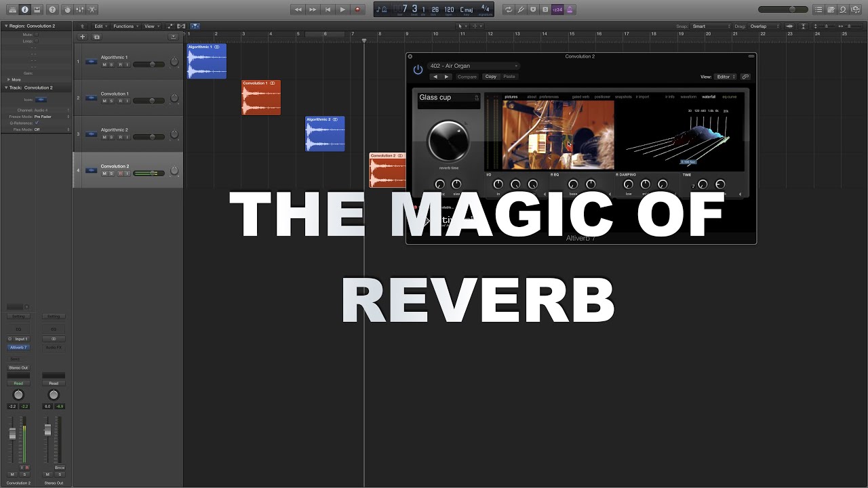
Task: Click the Fast Forward transport button
Action: pos(313,9)
